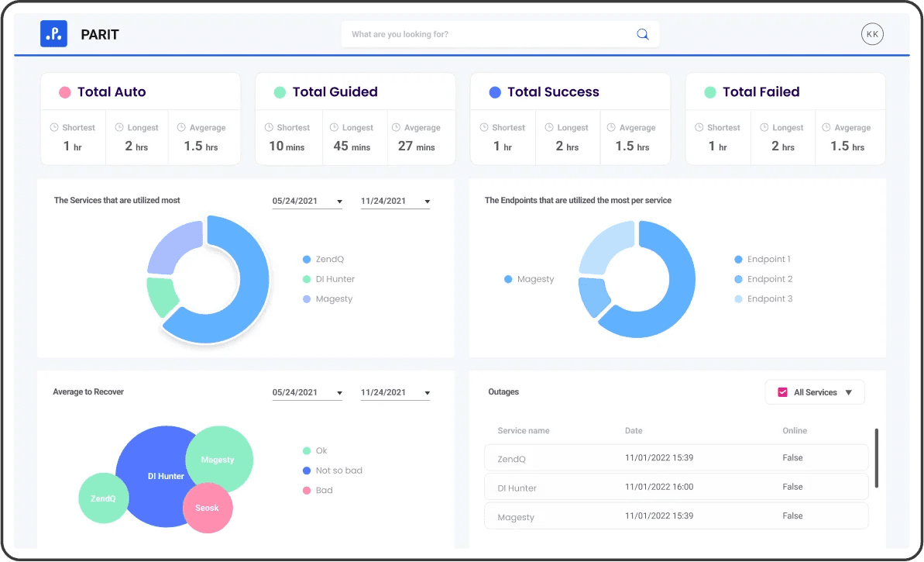The width and height of the screenshot is (924, 562).
Task: Click the Ok legend dot
Action: [307, 450]
